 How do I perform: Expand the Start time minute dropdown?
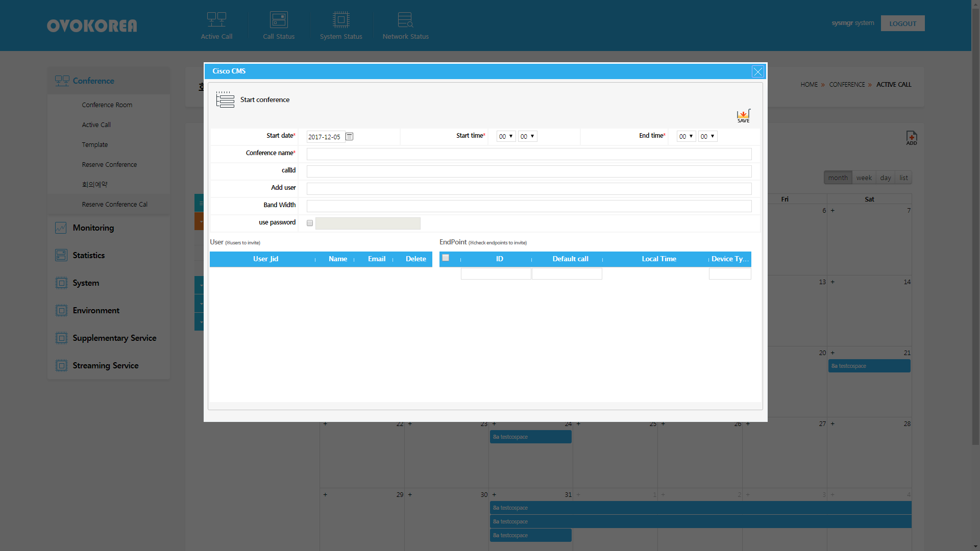coord(527,136)
